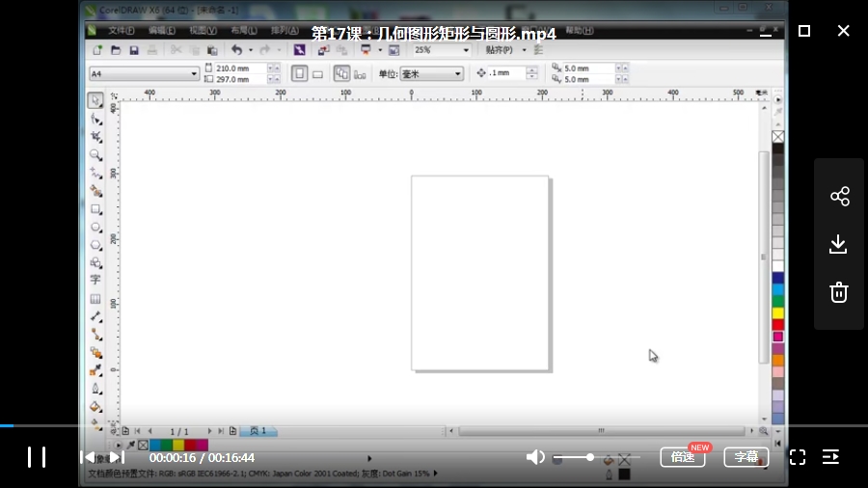
Task: Undo the last action
Action: click(x=236, y=50)
